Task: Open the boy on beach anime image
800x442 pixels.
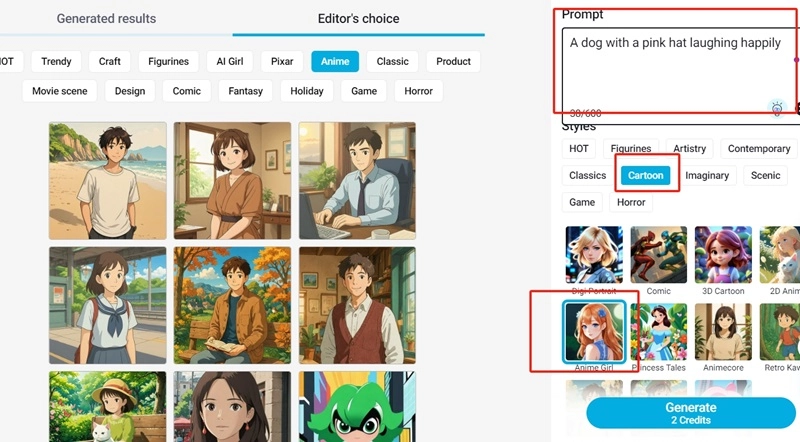Action: tap(108, 181)
